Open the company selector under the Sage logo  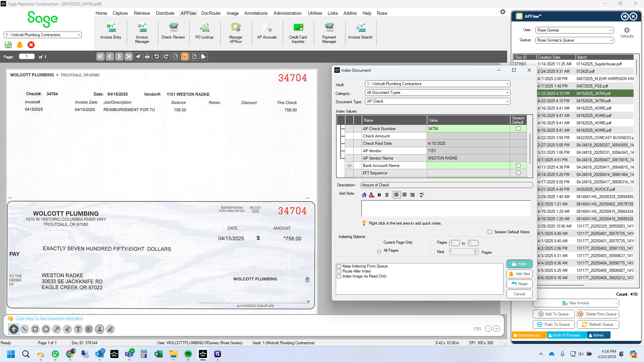pyautogui.click(x=43, y=35)
